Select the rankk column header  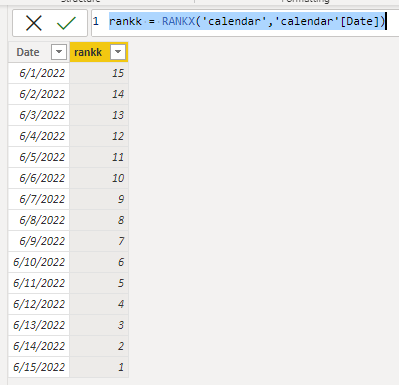pos(99,52)
